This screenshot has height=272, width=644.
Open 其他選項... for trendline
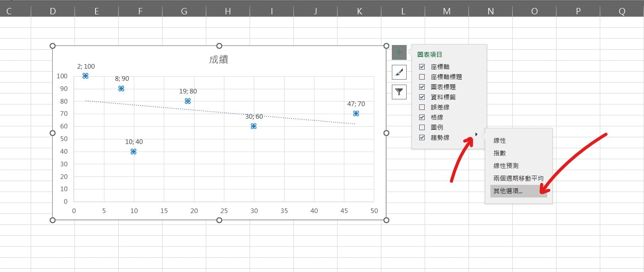coord(508,191)
